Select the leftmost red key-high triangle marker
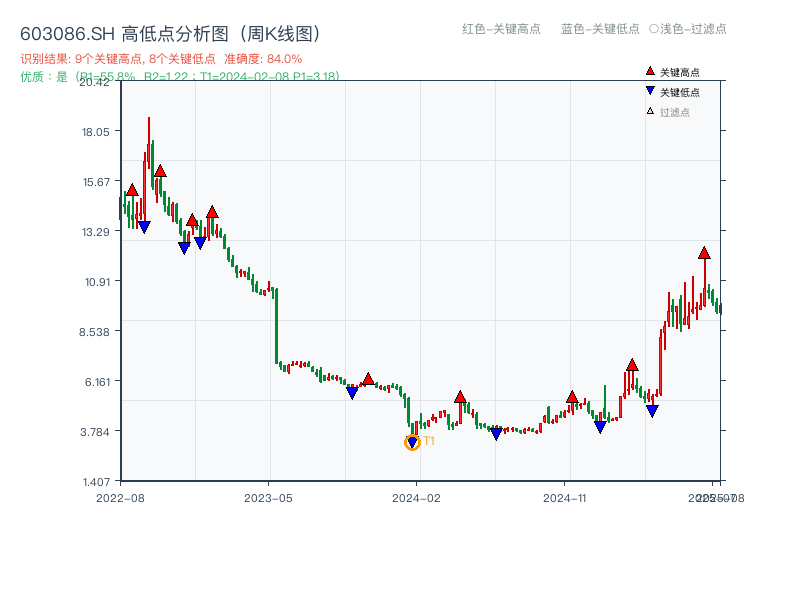800x600 pixels. [x=132, y=190]
